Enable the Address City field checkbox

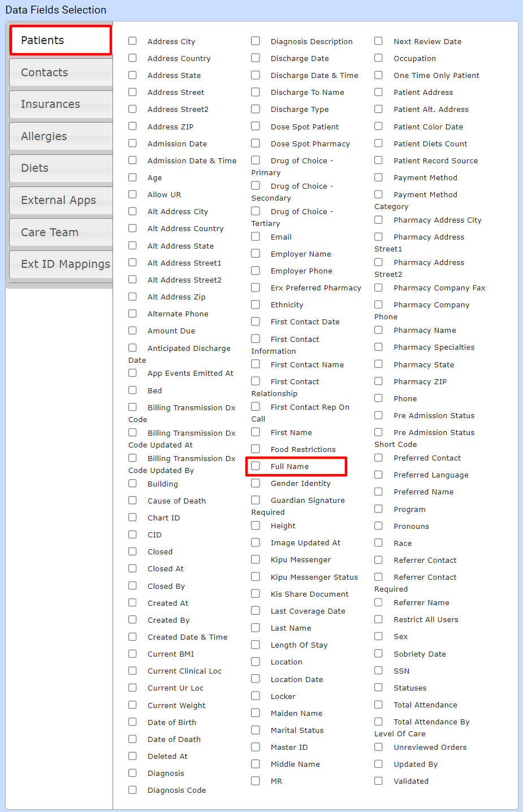(132, 41)
